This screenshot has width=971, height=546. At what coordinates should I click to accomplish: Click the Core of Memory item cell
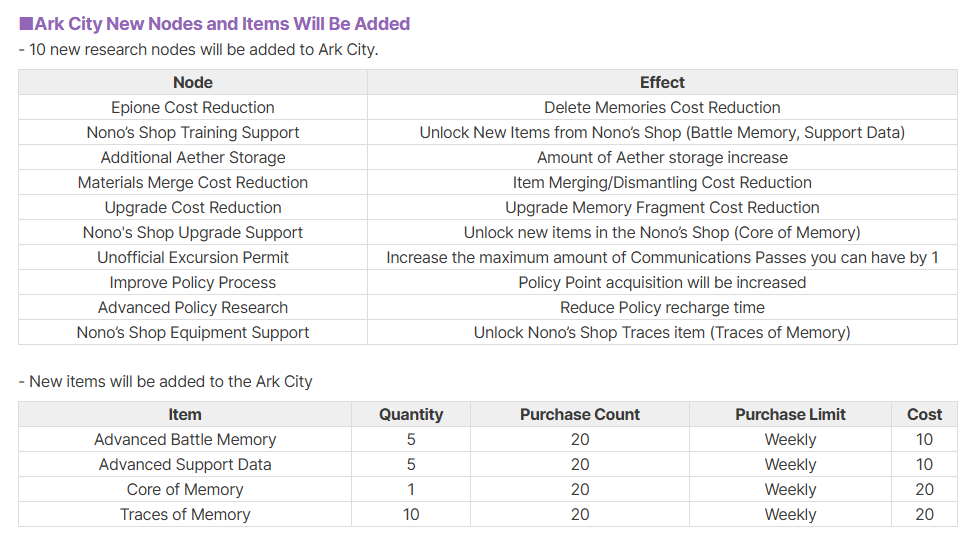coord(185,489)
